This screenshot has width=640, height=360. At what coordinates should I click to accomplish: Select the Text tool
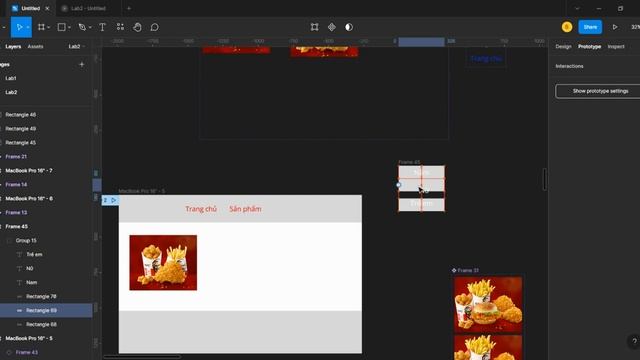(x=102, y=27)
